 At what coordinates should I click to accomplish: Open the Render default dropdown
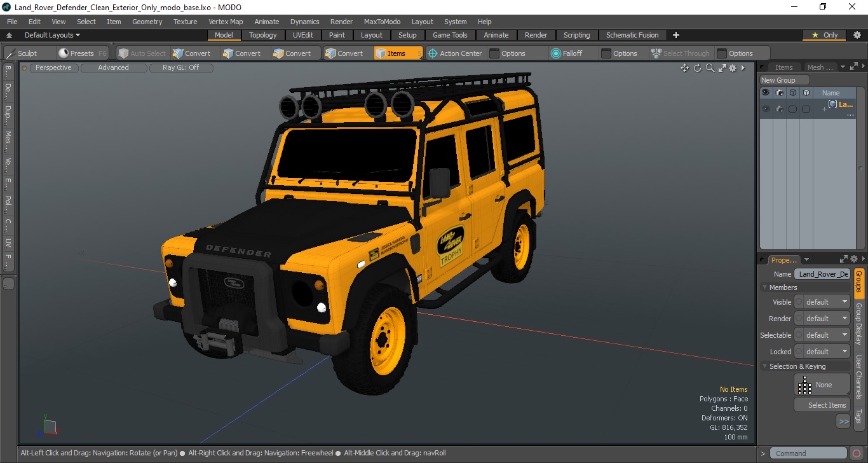pyautogui.click(x=827, y=319)
